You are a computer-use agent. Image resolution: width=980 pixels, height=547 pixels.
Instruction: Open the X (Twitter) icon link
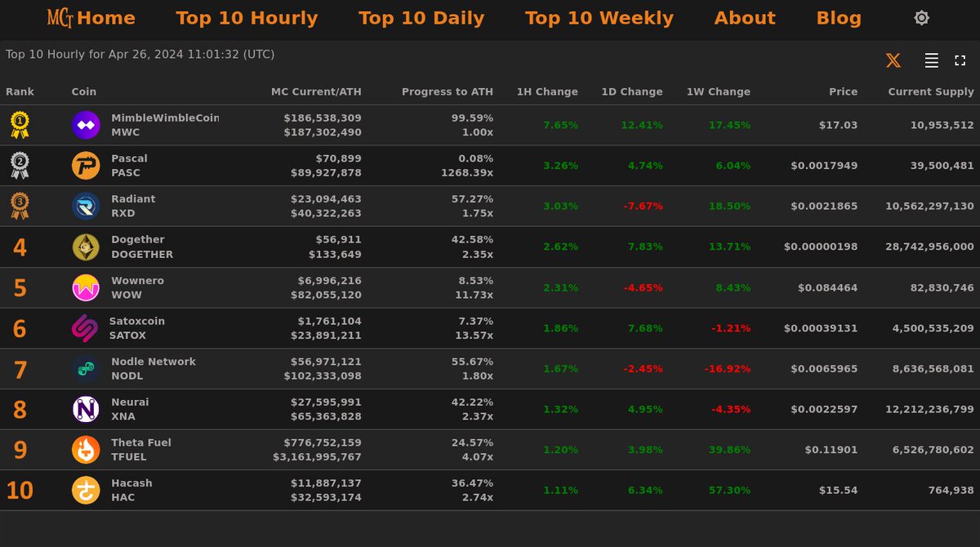click(893, 60)
